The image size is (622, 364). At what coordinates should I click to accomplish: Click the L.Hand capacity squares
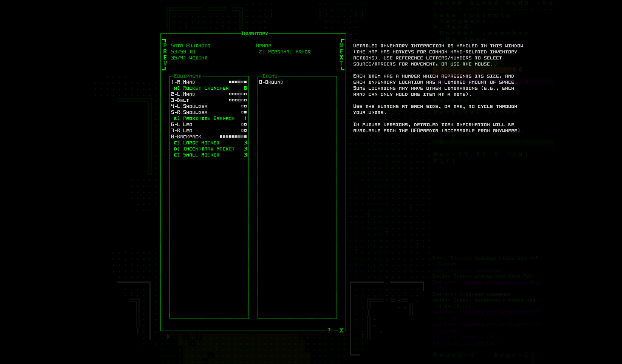(238, 94)
